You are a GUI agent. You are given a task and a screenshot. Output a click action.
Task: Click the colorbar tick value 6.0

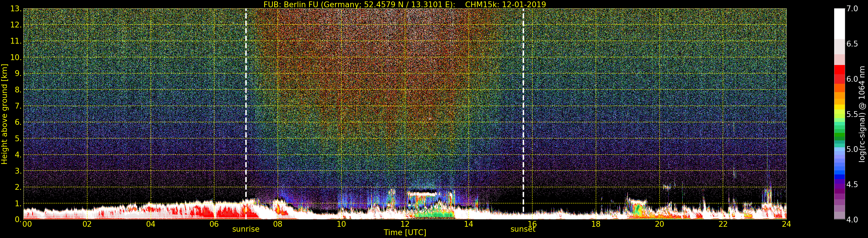pos(852,79)
